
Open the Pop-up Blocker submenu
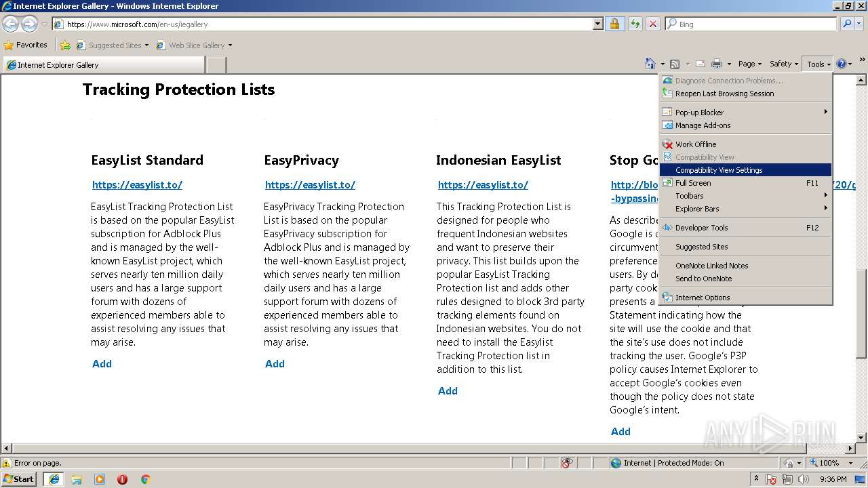745,113
